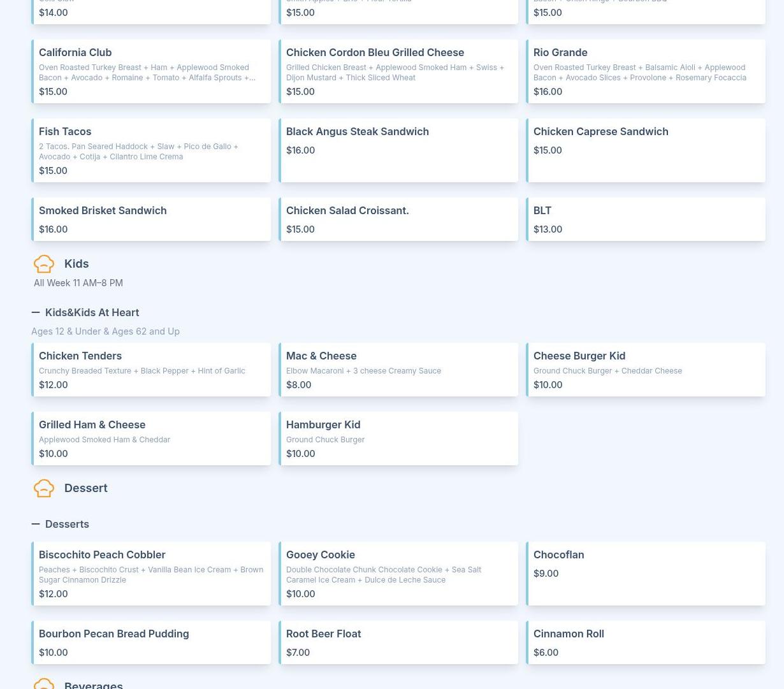
Task: Open Chicken Caprese Sandwich card
Action: pyautogui.click(x=646, y=150)
